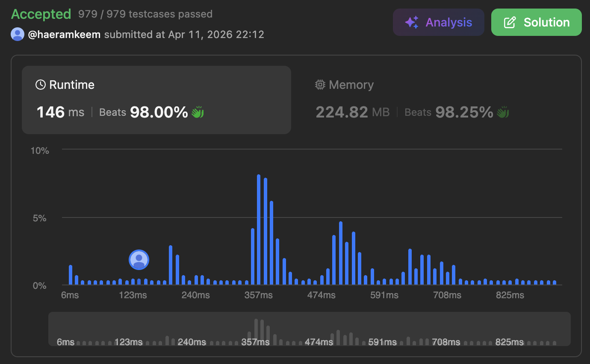Click the profile avatar beside @haeramkeem
590x364 pixels.
pos(18,34)
